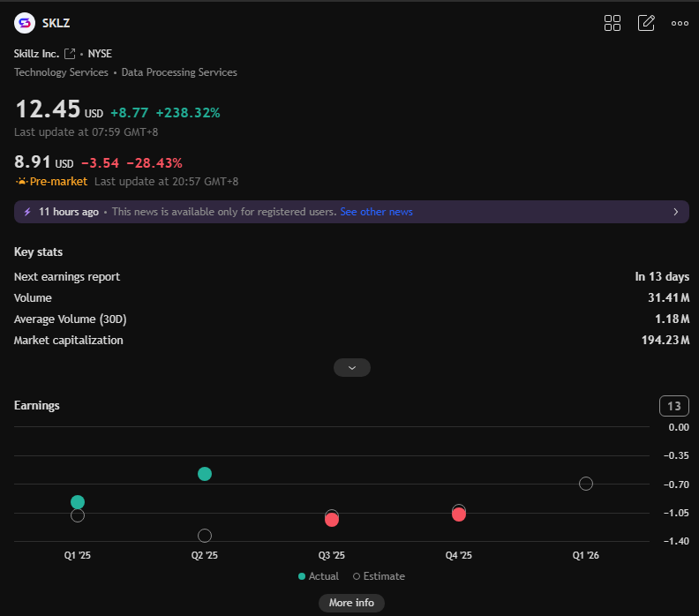The image size is (699, 616).
Task: Click the Next earnings report row label
Action: (x=67, y=277)
